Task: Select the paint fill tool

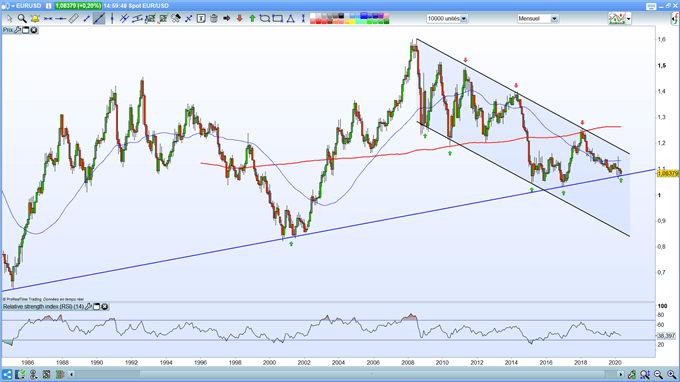Action: pos(176,19)
